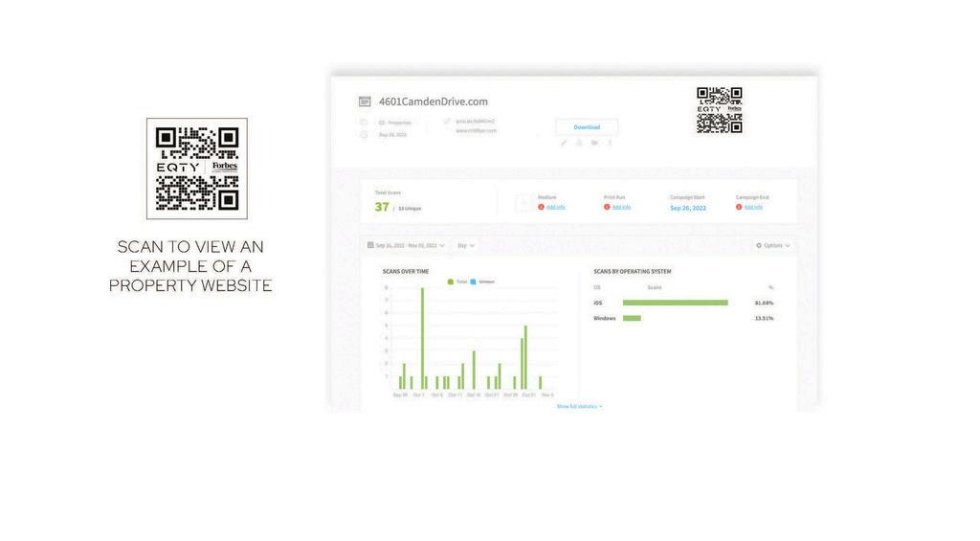
Task: Click the total scans count 37
Action: pyautogui.click(x=382, y=207)
